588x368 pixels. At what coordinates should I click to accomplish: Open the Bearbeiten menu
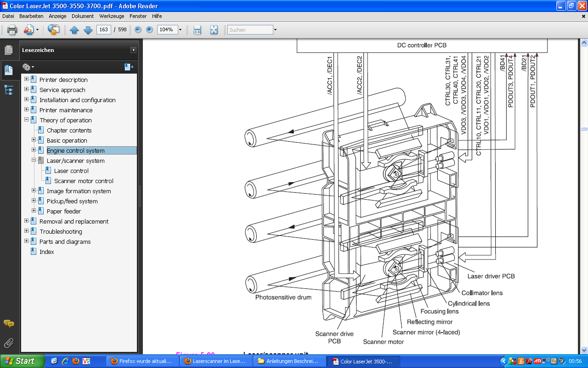coord(31,16)
